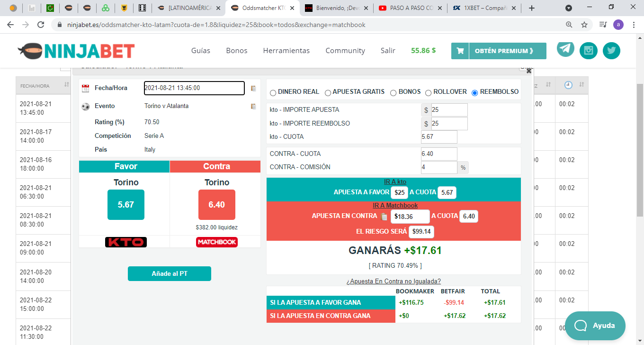The width and height of the screenshot is (644, 345).
Task: Click Salir to log out
Action: [x=388, y=51]
